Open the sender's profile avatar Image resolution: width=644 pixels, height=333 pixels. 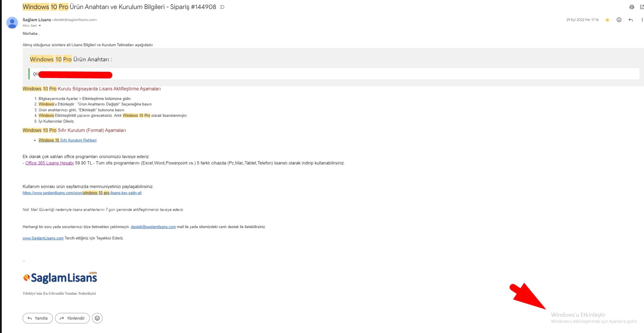[x=12, y=23]
